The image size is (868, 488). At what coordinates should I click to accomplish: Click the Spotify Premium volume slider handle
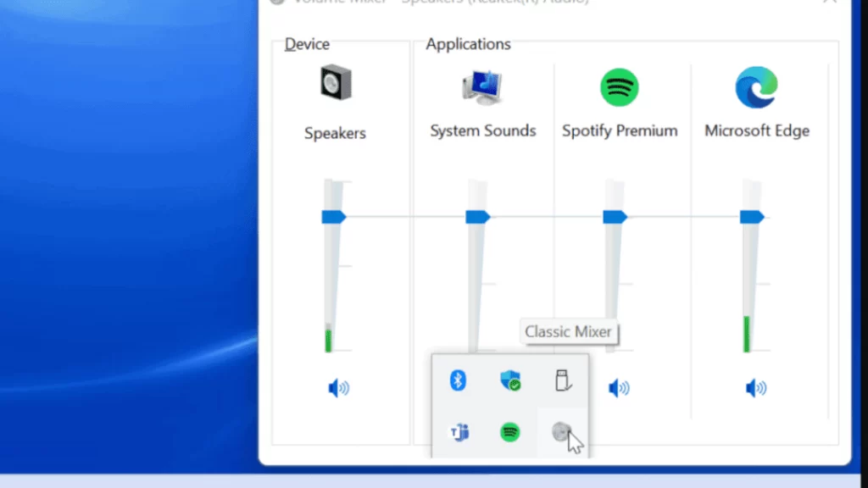615,217
